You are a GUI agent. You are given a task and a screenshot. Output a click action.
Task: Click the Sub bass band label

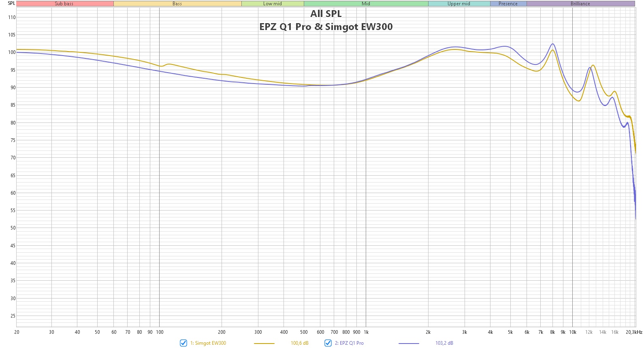pos(64,4)
